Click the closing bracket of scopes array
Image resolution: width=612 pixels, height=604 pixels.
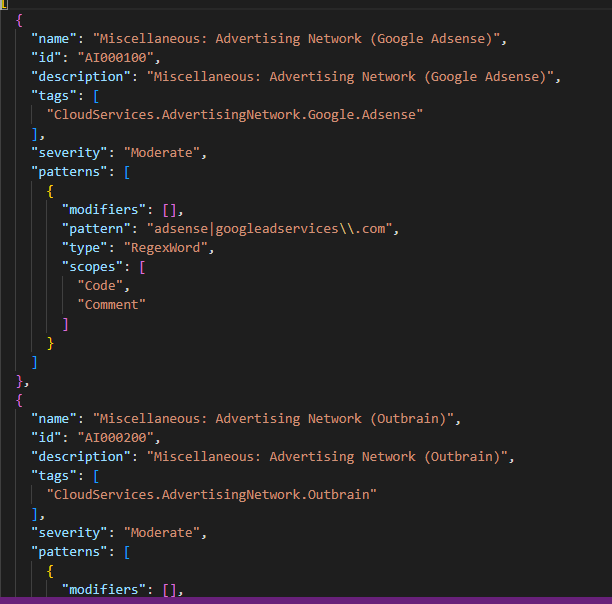(66, 324)
